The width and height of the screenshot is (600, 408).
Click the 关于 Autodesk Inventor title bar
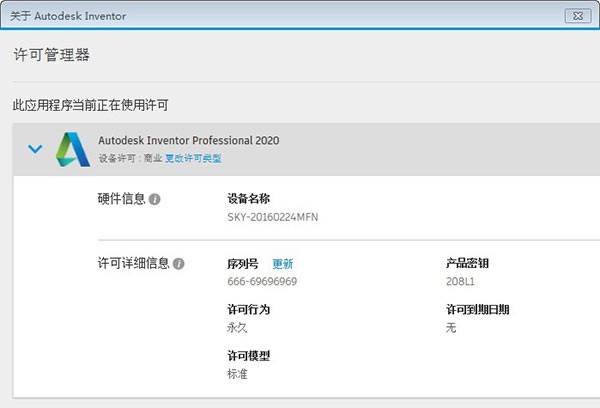250,16
